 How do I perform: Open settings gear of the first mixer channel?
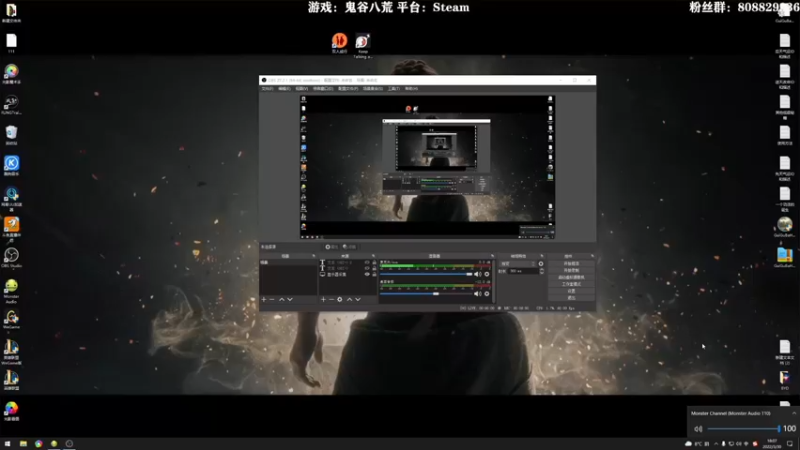[487, 274]
